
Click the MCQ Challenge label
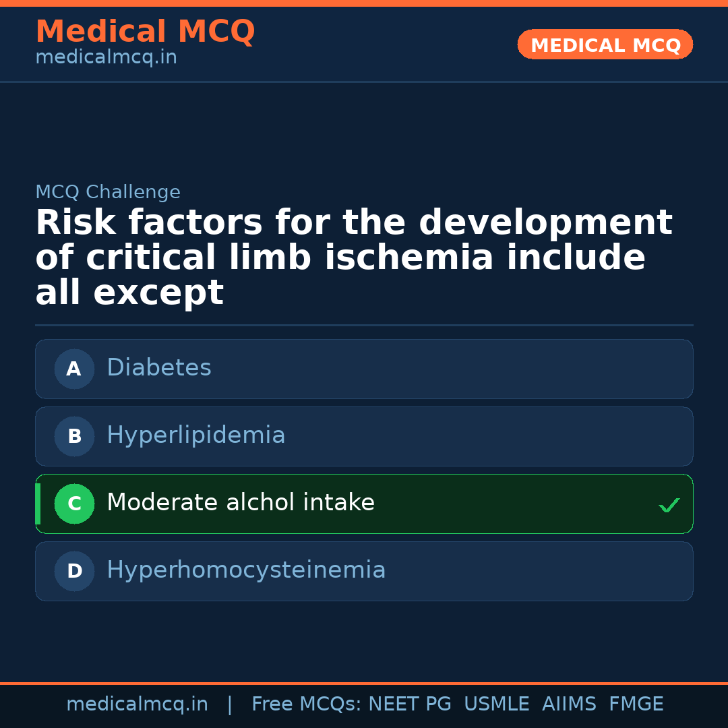coord(108,192)
